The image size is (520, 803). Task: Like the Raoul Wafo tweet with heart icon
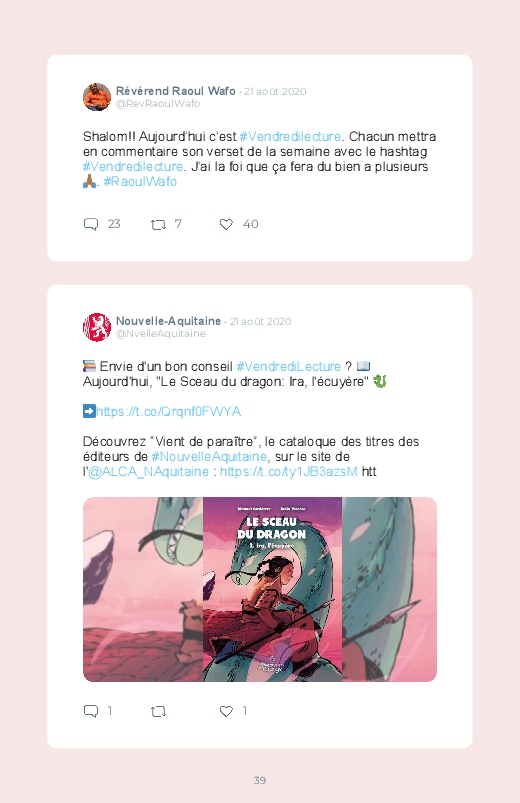tap(226, 224)
